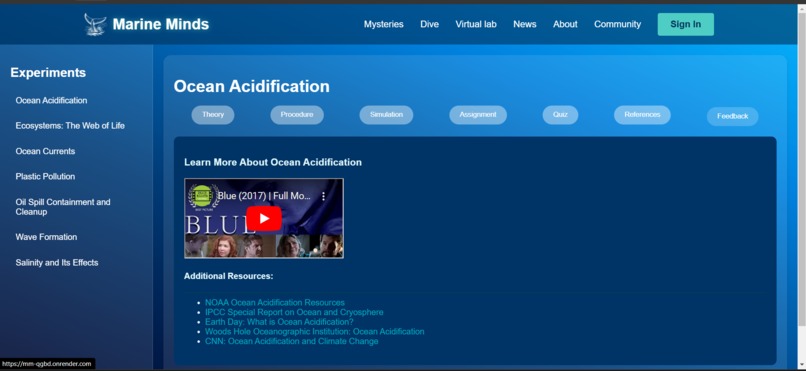The image size is (806, 371).
Task: Visit the Community section
Action: [617, 24]
